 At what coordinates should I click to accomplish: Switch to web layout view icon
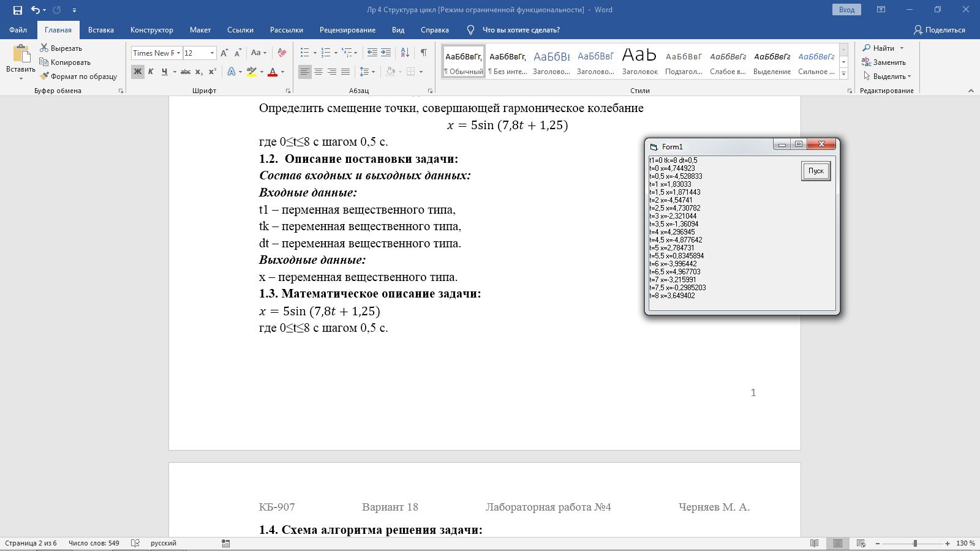click(861, 543)
